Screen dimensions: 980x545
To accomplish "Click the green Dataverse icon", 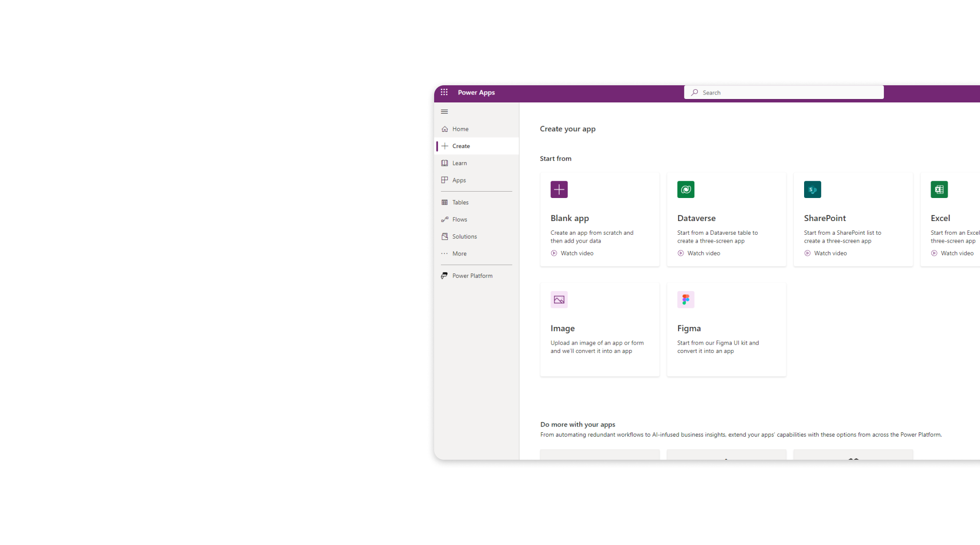I will [686, 190].
